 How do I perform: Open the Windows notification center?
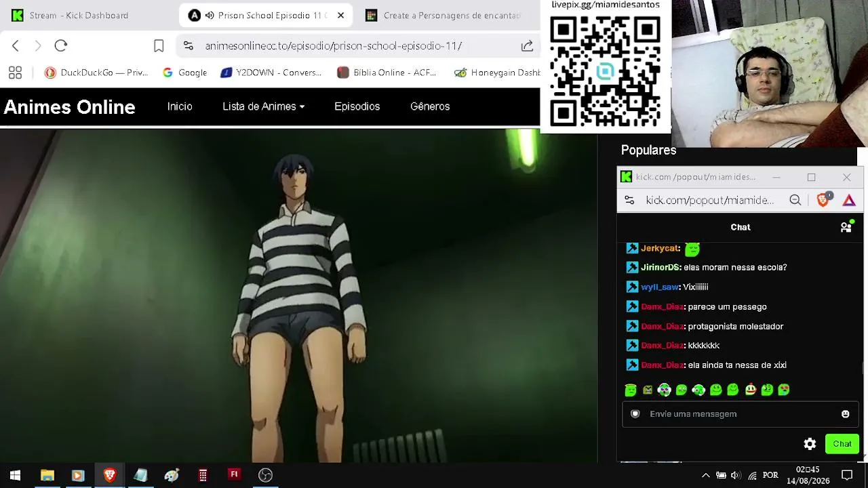[847, 475]
